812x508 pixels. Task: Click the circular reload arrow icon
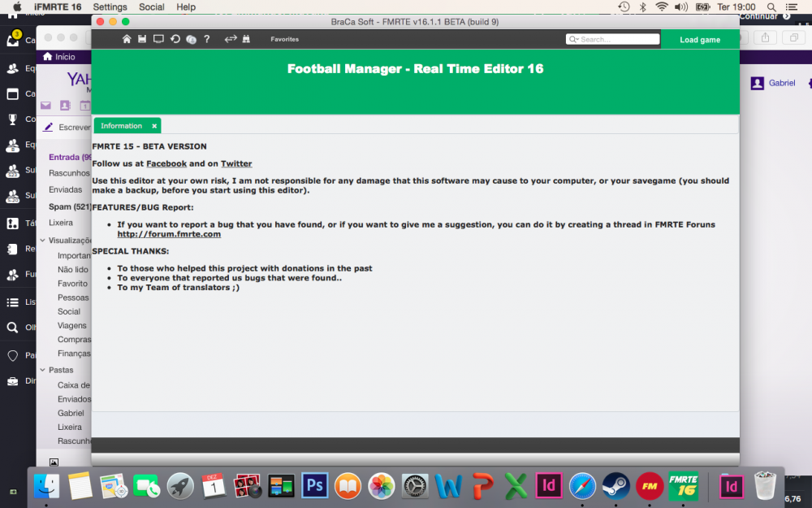tap(175, 39)
